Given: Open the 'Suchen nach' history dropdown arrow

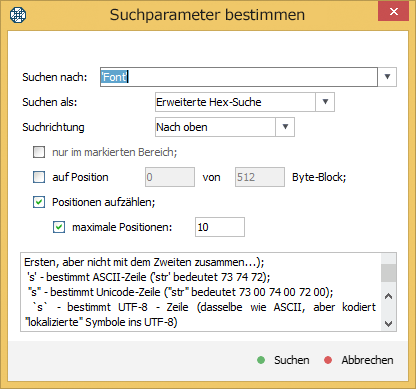Looking at the screenshot, I should tap(387, 77).
